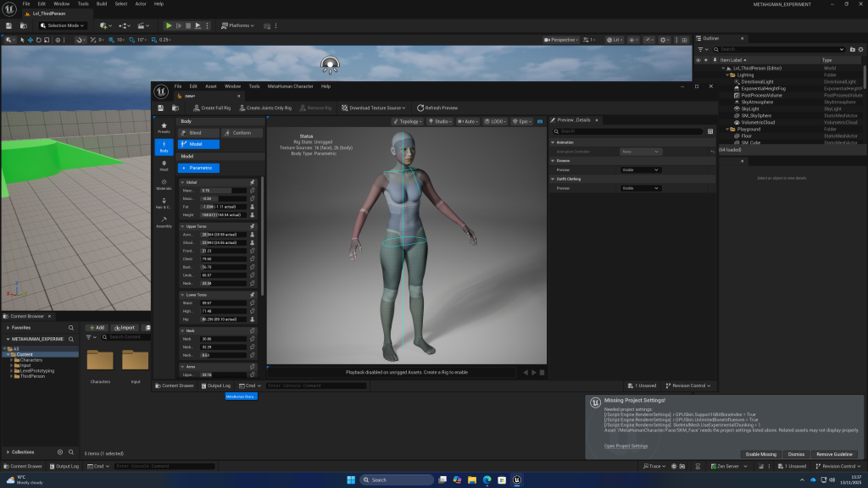Select the Head section icon
This screenshot has width=868, height=488.
(164, 165)
